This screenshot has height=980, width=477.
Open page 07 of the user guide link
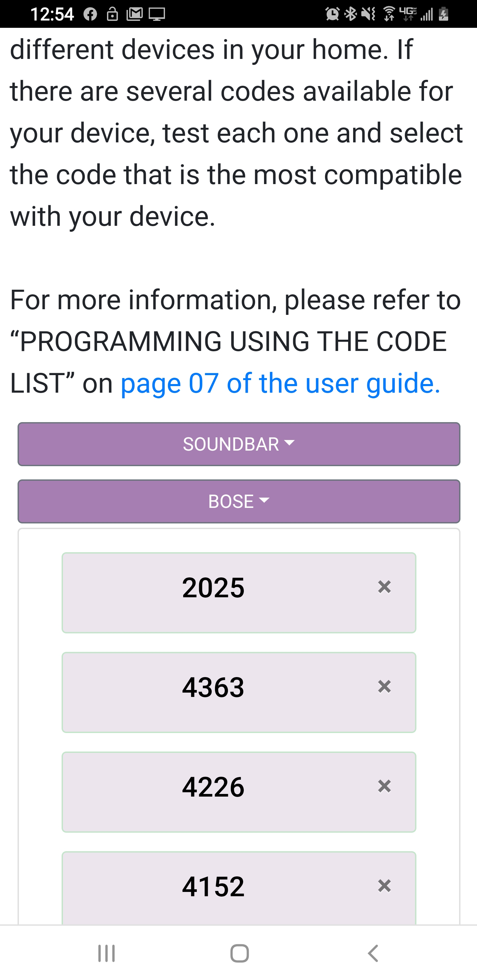pyautogui.click(x=280, y=383)
